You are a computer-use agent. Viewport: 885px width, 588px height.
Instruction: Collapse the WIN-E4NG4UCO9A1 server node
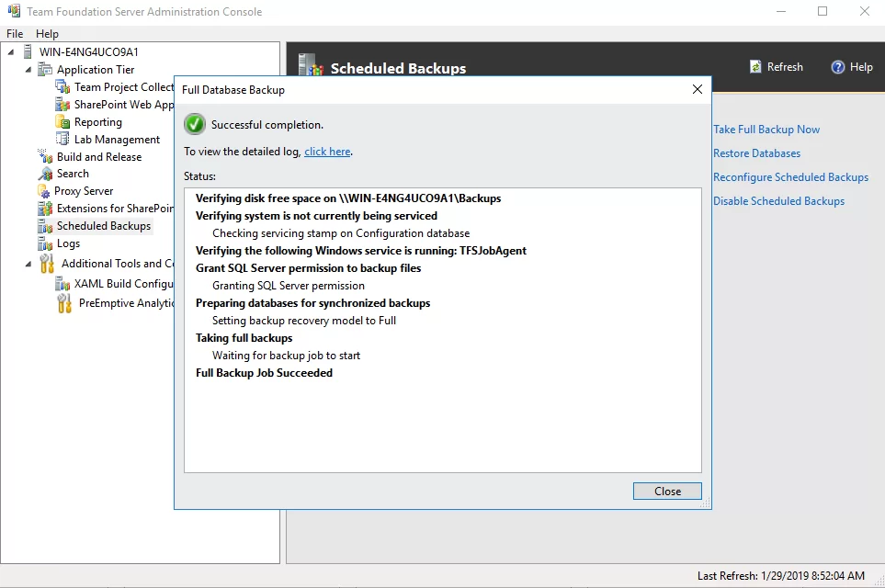(11, 52)
